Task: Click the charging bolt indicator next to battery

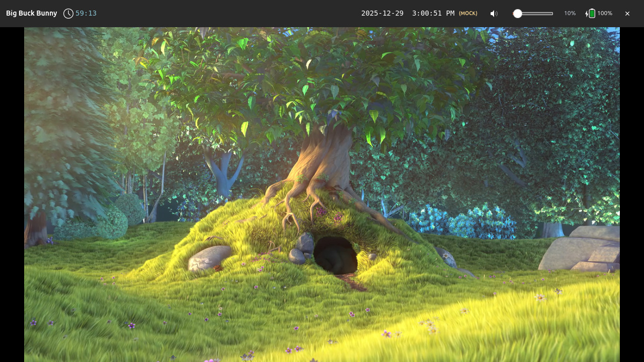Action: click(586, 13)
